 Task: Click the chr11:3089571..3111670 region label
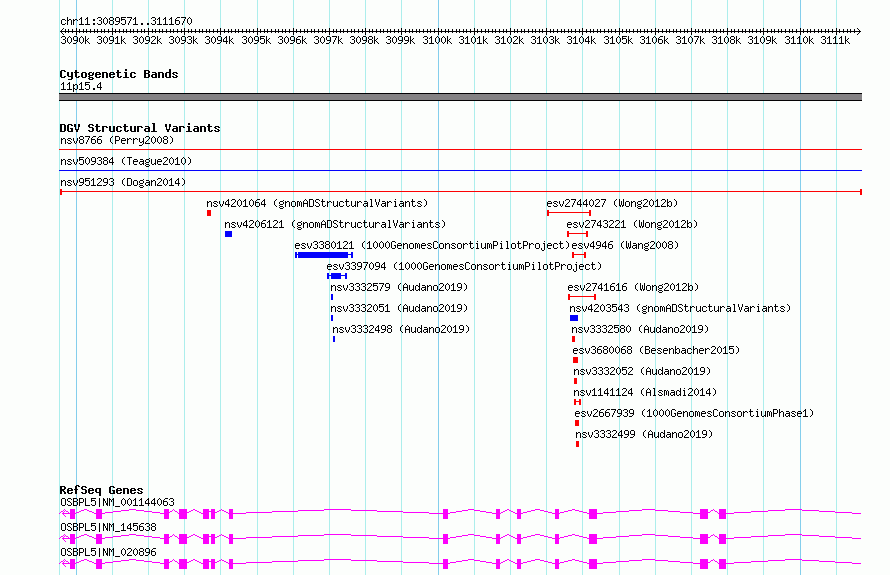point(126,21)
